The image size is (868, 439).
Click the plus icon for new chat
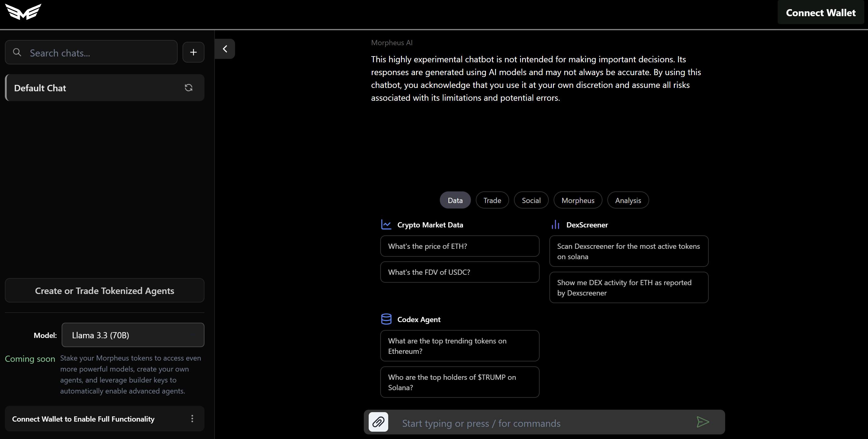(193, 52)
